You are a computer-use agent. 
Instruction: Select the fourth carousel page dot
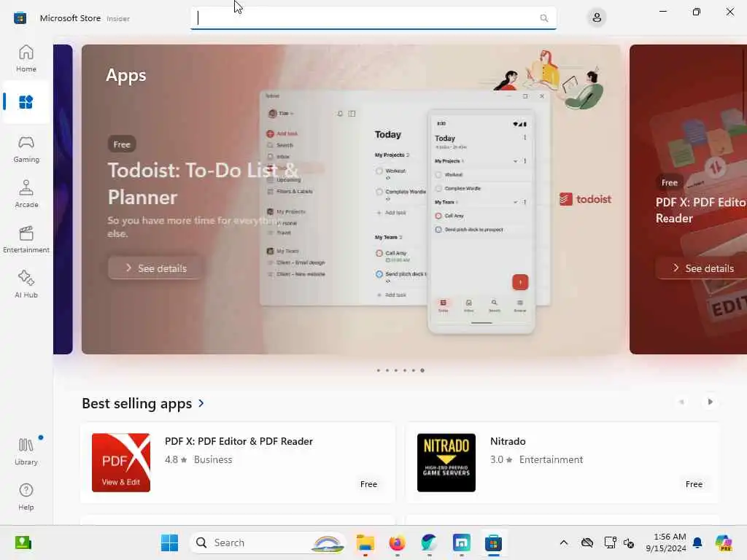(x=404, y=370)
